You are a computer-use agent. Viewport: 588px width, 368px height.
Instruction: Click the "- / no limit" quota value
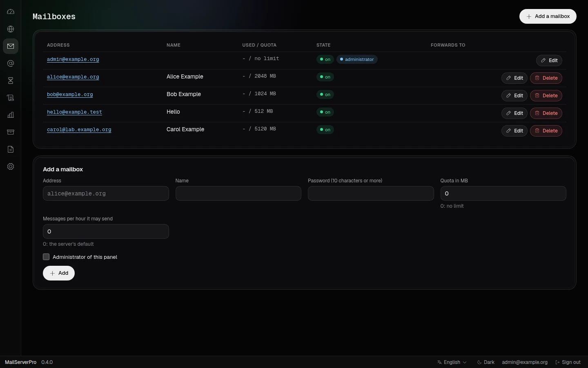261,58
